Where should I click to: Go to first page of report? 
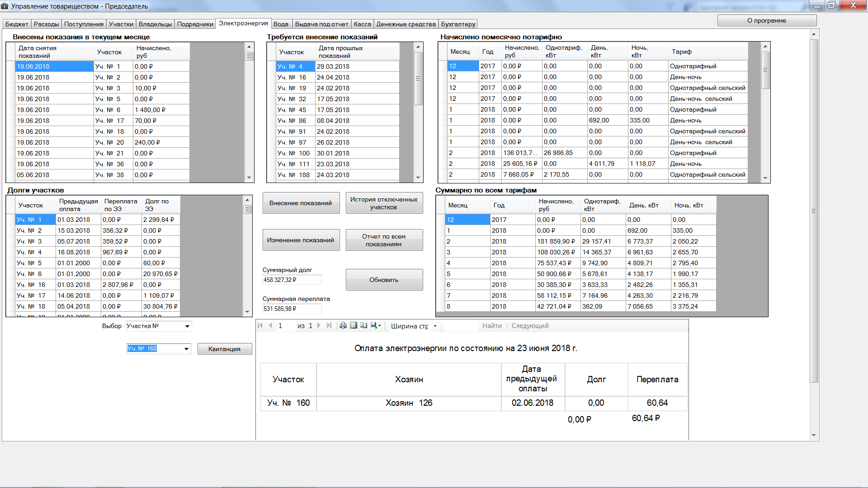[260, 326]
